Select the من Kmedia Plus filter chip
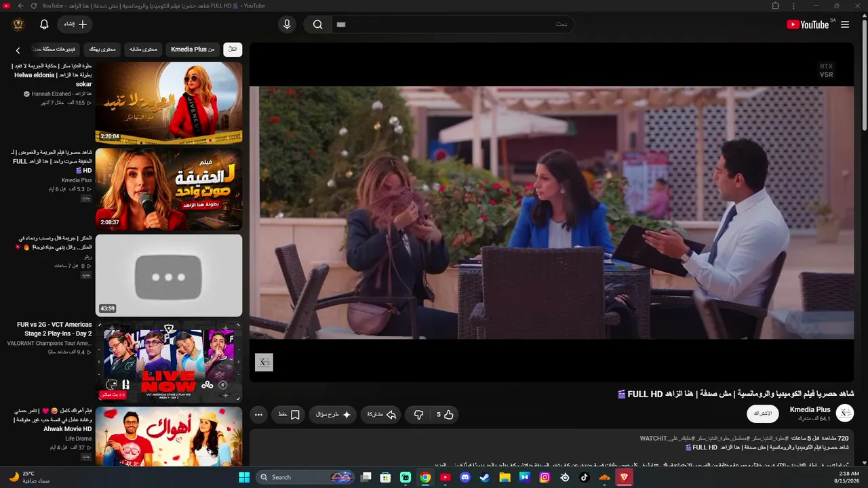This screenshot has height=488, width=868. [x=193, y=49]
